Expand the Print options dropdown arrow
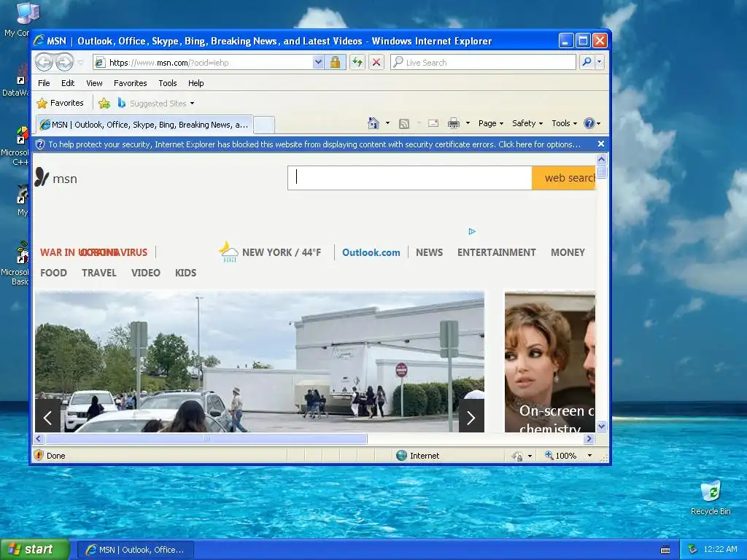Viewport: 747px width, 560px height. (x=468, y=123)
